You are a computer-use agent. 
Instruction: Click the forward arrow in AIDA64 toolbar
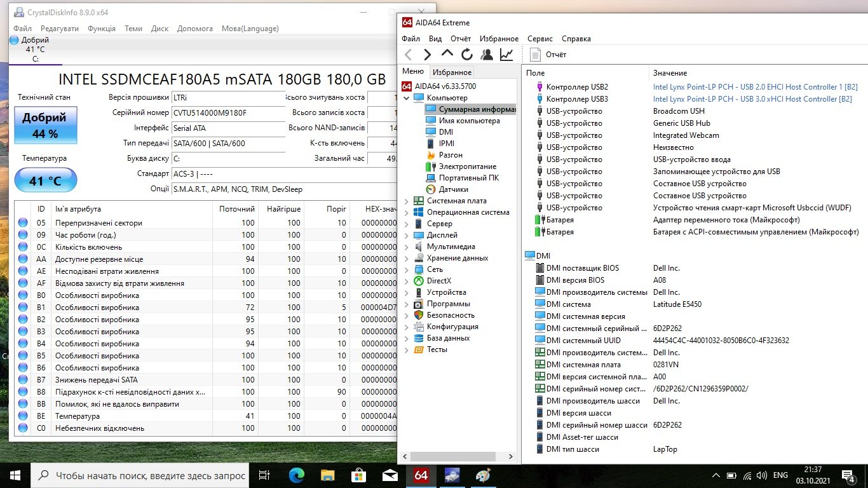pos(428,55)
